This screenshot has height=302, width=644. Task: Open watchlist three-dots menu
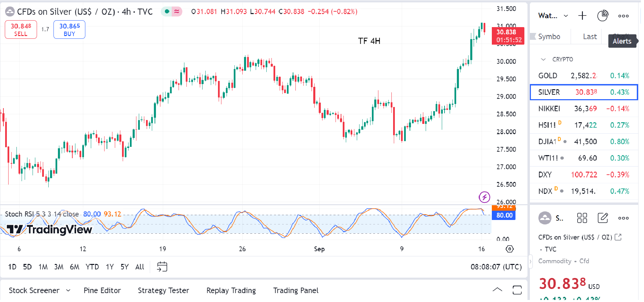coord(623,16)
